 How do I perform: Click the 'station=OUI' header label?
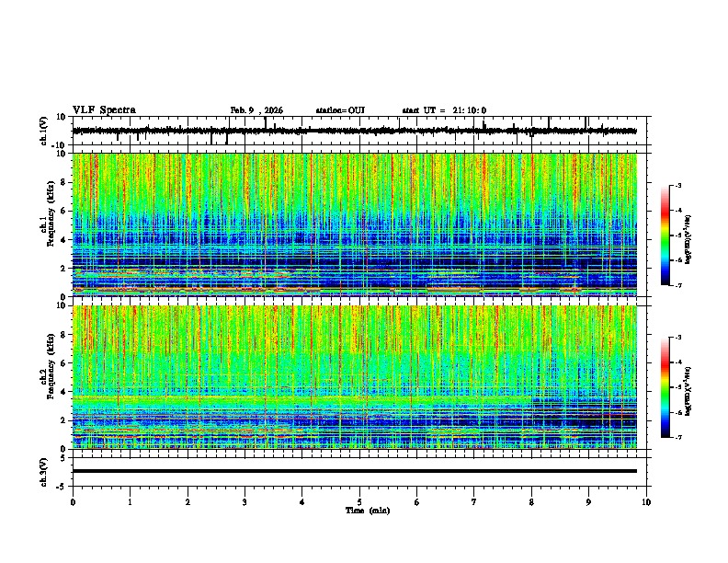point(340,110)
